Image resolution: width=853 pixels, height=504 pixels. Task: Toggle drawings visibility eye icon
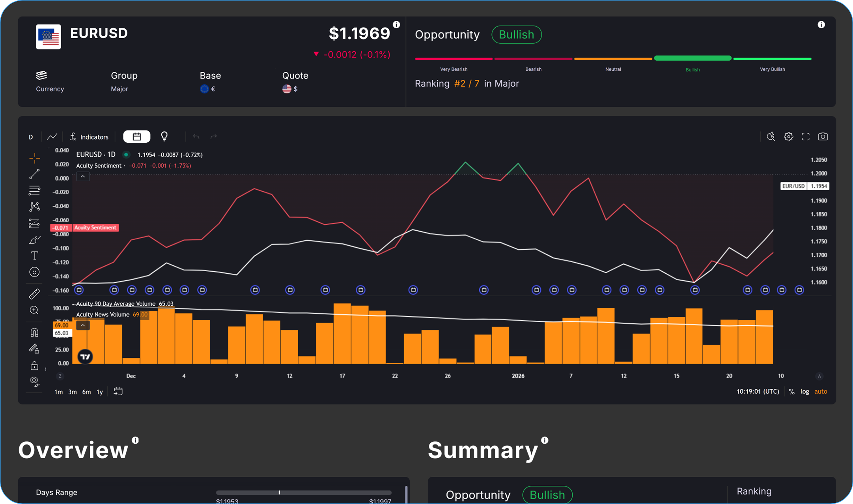click(x=34, y=381)
